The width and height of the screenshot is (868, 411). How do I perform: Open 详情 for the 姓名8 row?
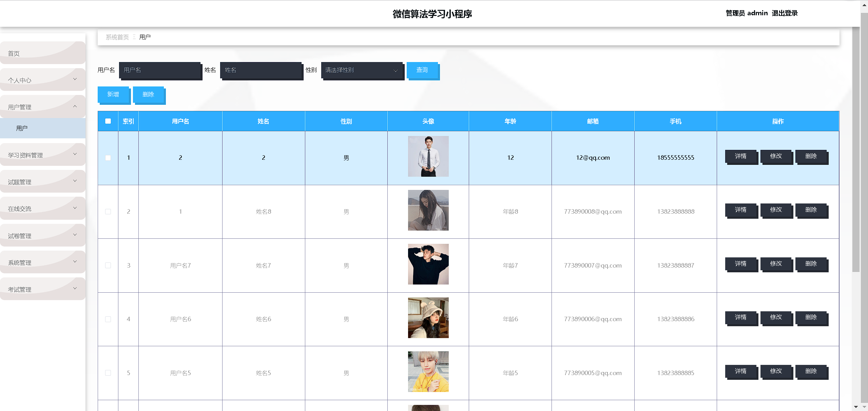tap(740, 210)
